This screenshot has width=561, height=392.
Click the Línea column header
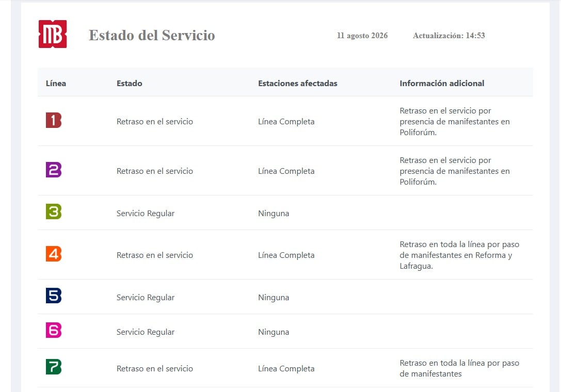tap(56, 84)
